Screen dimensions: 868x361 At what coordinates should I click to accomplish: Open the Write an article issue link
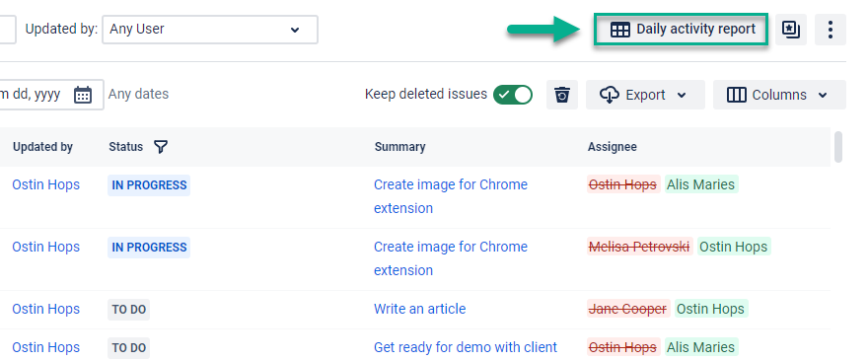419,309
